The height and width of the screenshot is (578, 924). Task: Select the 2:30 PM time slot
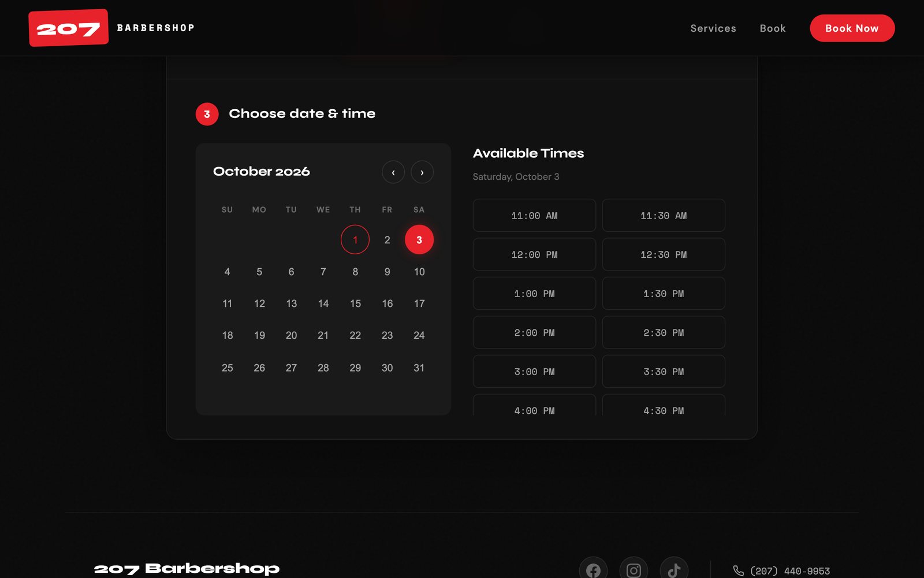pyautogui.click(x=664, y=332)
